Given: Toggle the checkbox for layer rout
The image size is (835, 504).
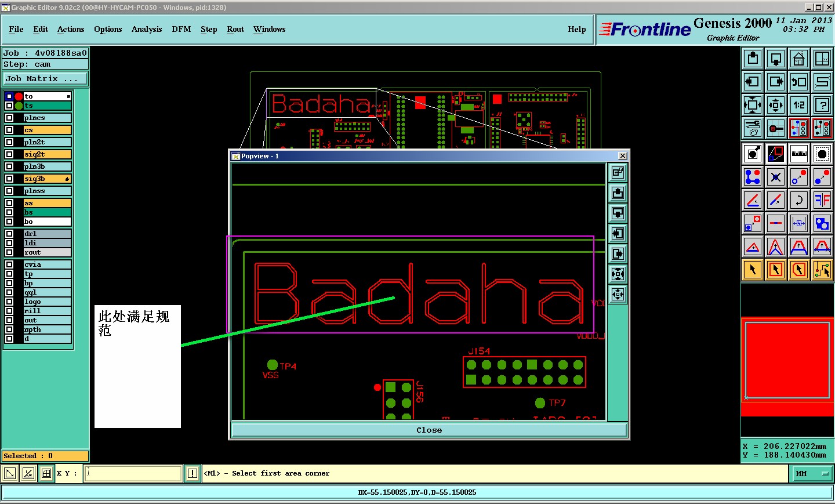Looking at the screenshot, I should (x=9, y=252).
